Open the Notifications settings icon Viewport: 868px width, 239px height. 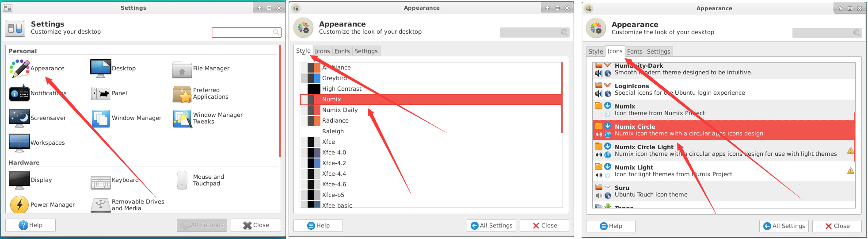[19, 93]
